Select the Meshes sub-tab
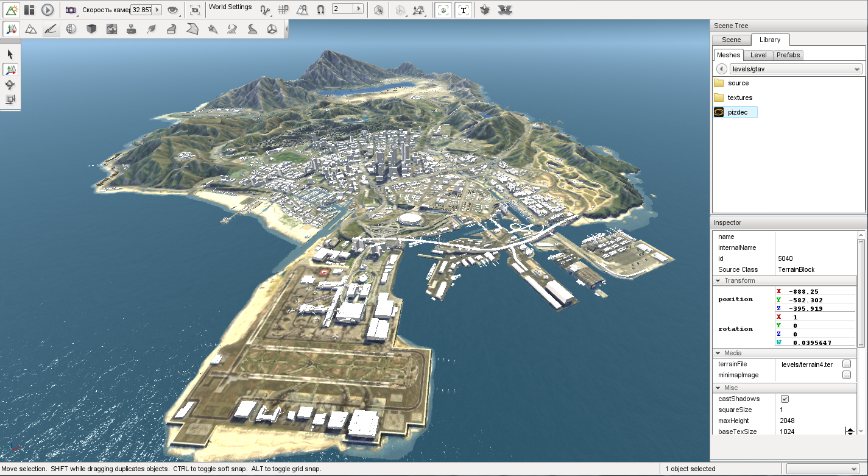Screen dimensions: 868x476 coord(729,55)
